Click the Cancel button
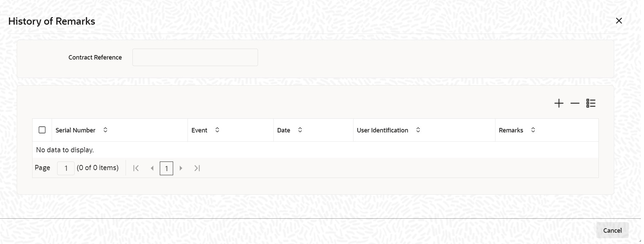 click(613, 230)
